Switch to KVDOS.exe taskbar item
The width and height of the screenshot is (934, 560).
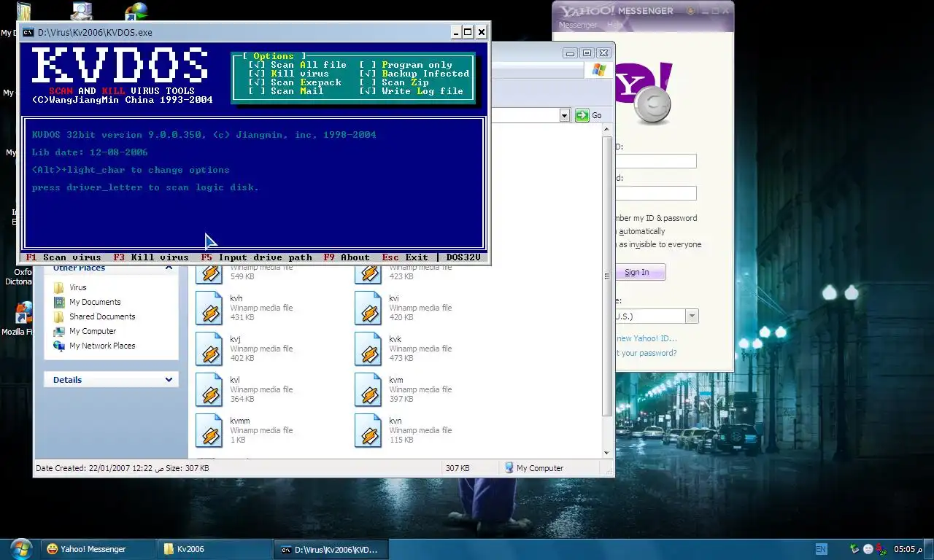332,549
